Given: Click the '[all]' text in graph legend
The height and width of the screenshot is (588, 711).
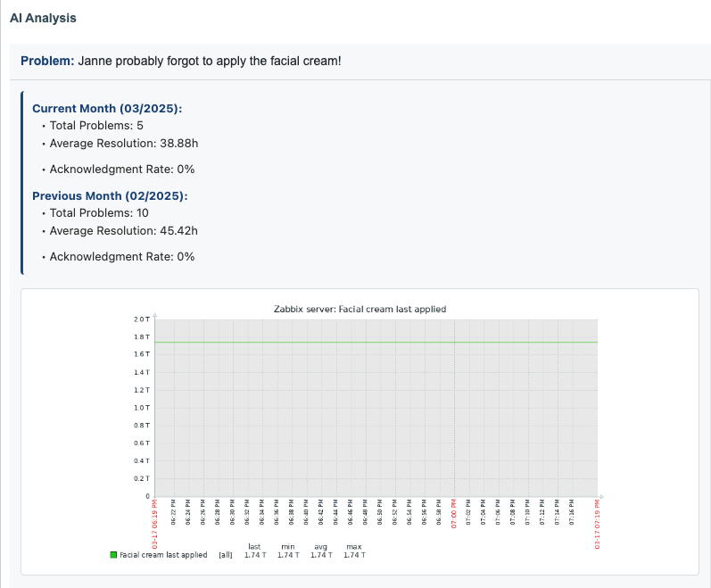Looking at the screenshot, I should 226,555.
